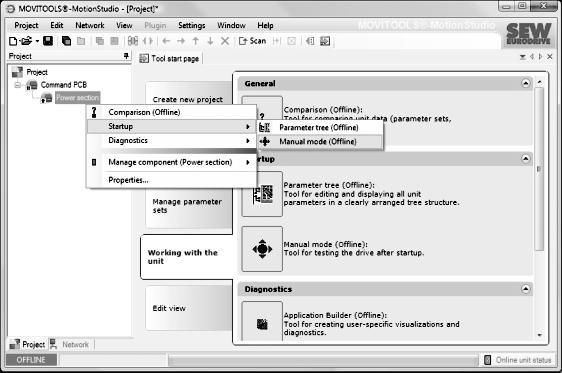562x373 pixels.
Task: Click the up arrow toolbar icon
Action: tap(196, 41)
